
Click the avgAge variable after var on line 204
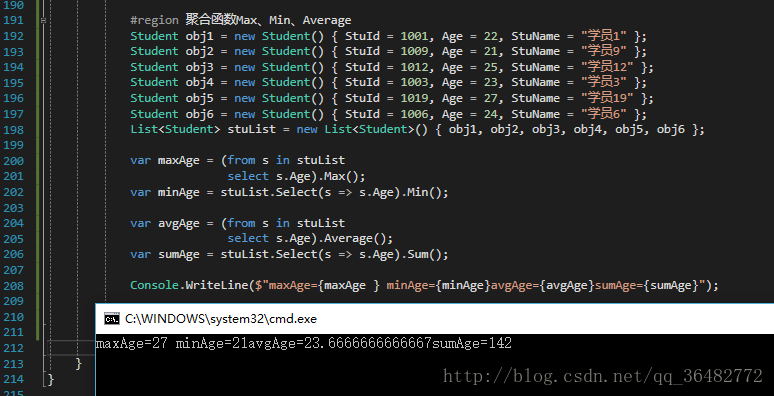[x=179, y=223]
